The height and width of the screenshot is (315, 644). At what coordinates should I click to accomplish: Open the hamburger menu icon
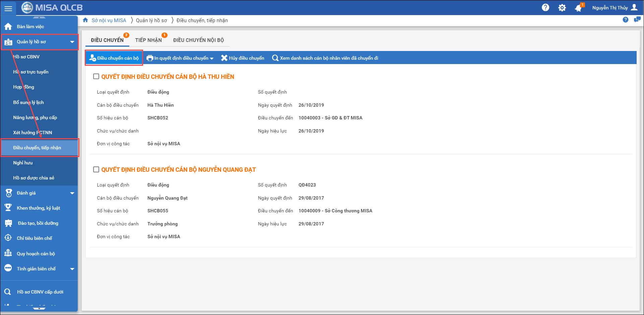8,8
